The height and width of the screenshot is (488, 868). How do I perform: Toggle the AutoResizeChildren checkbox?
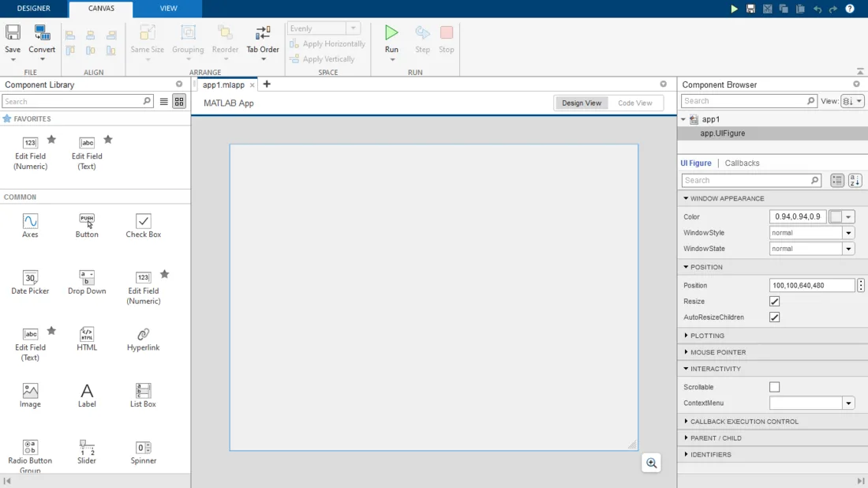pos(774,317)
